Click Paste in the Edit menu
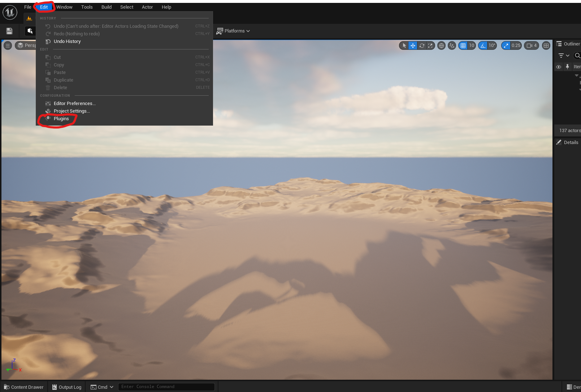 coord(124,73)
